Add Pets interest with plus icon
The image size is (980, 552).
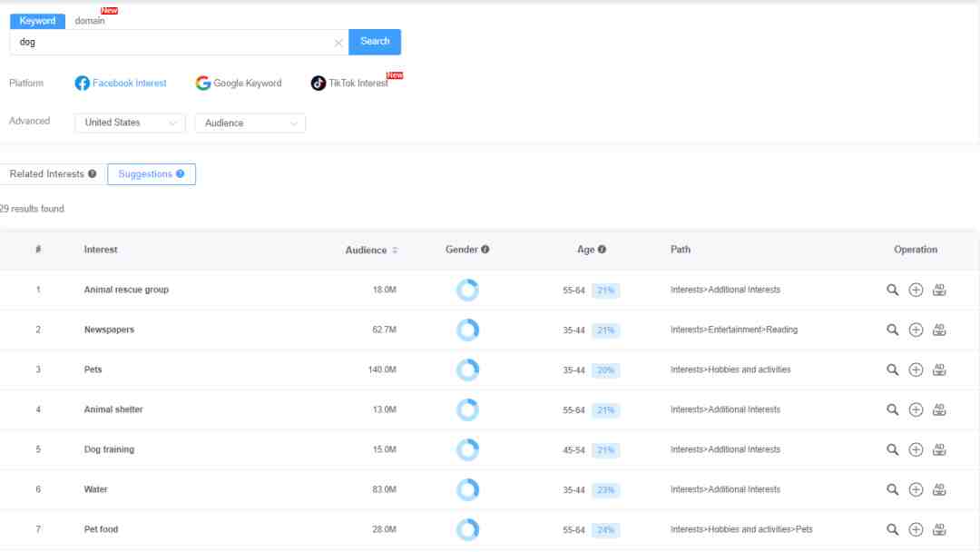click(x=916, y=370)
